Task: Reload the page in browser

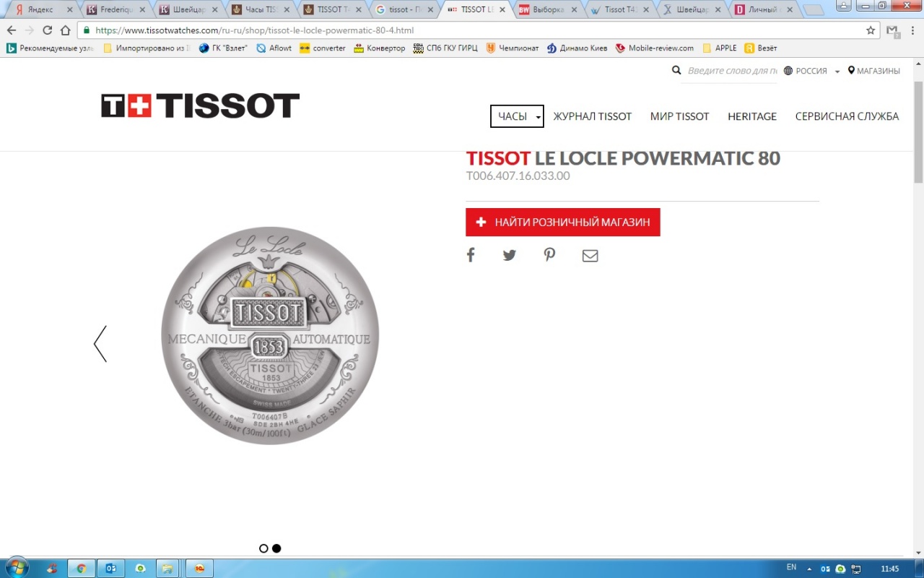Action: click(48, 30)
